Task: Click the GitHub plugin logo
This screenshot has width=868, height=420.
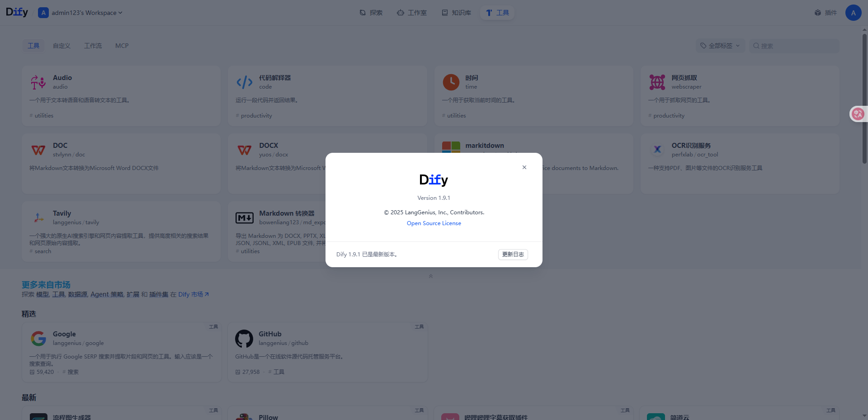Action: 244,339
